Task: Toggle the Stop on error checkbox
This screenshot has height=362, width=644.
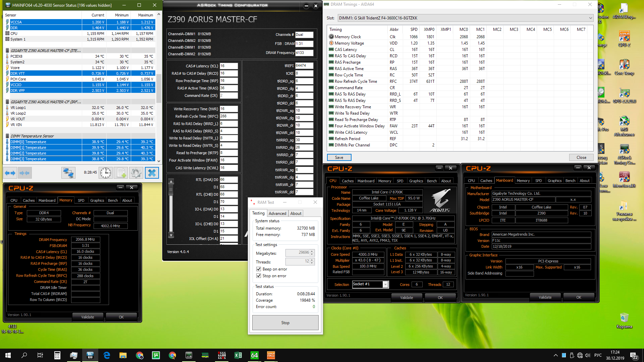Action: pos(259,276)
